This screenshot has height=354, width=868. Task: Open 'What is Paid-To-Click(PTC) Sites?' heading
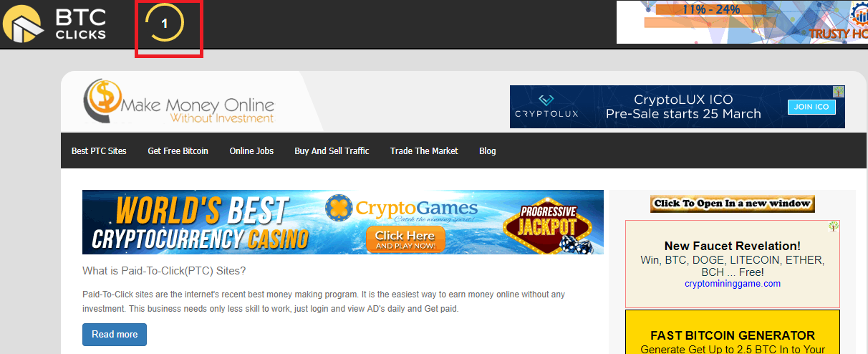tap(164, 271)
